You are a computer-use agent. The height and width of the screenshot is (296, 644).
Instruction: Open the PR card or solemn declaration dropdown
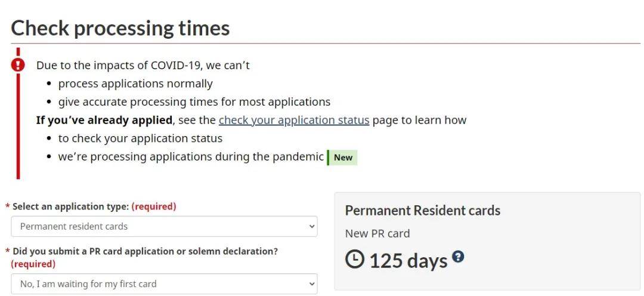(164, 284)
